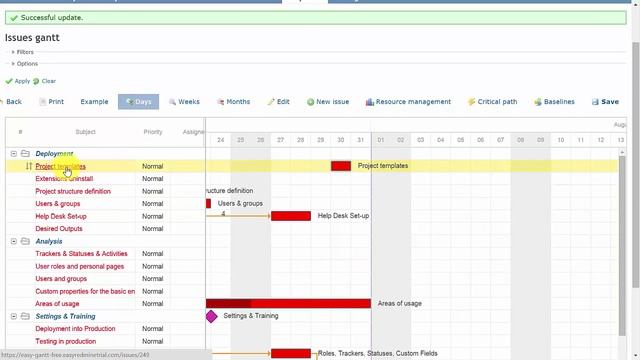Expand the Options section
The image size is (640, 360).
(24, 64)
